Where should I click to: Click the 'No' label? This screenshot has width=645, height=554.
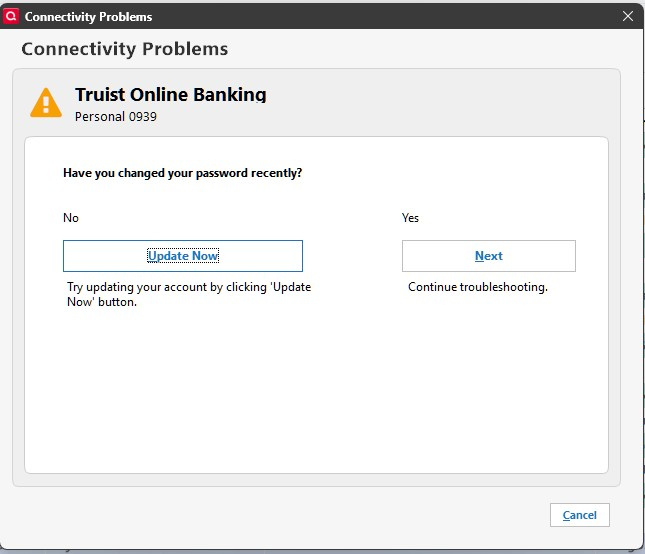tap(71, 218)
